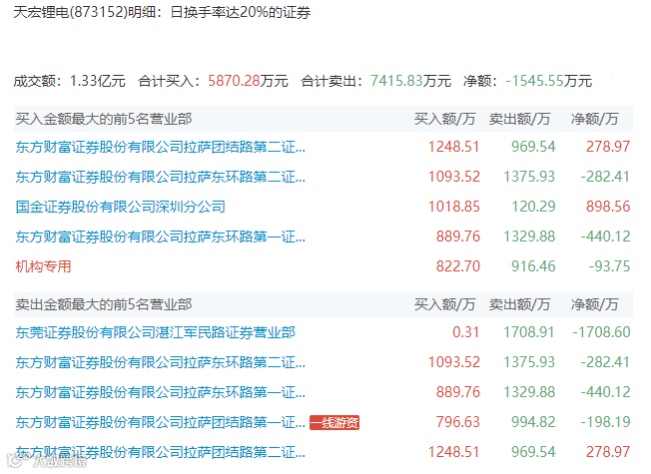Select 1329.88 in the sell top-5 table

[x=529, y=392]
